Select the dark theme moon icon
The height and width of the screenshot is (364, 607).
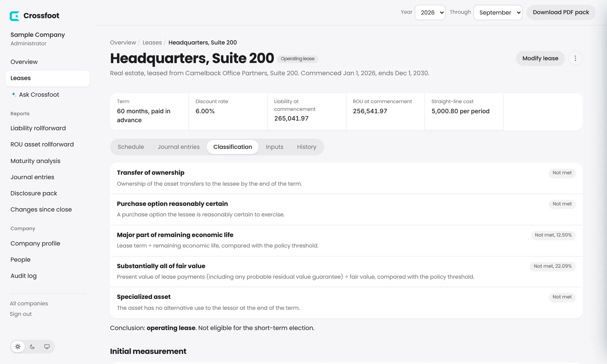32,346
